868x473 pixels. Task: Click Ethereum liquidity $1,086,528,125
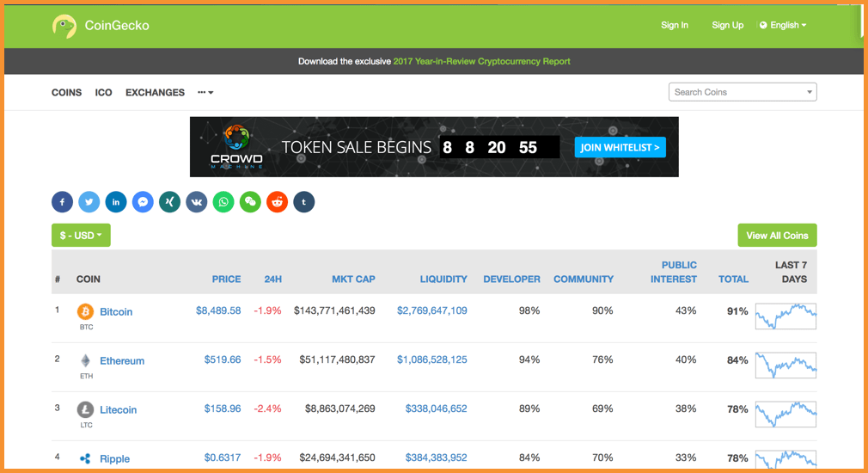[431, 359]
